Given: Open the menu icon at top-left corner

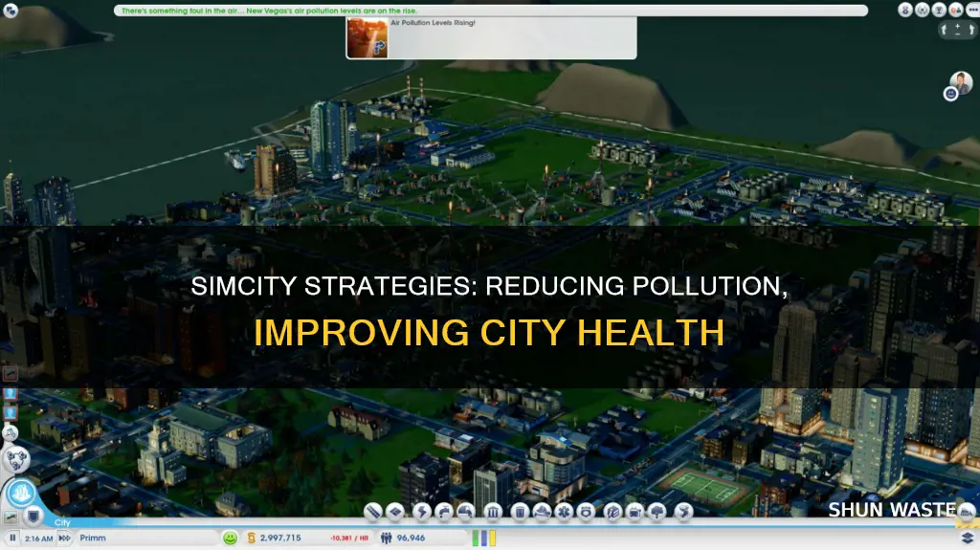Looking at the screenshot, I should tap(10, 11).
